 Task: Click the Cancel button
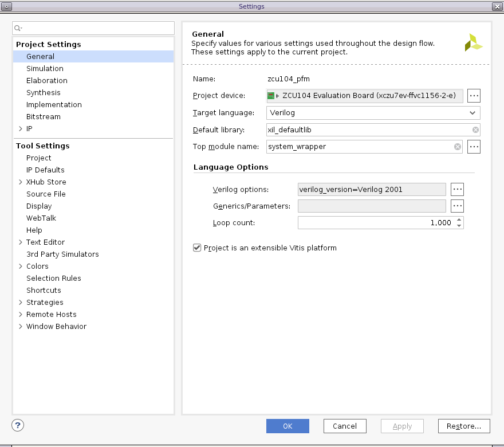(345, 426)
